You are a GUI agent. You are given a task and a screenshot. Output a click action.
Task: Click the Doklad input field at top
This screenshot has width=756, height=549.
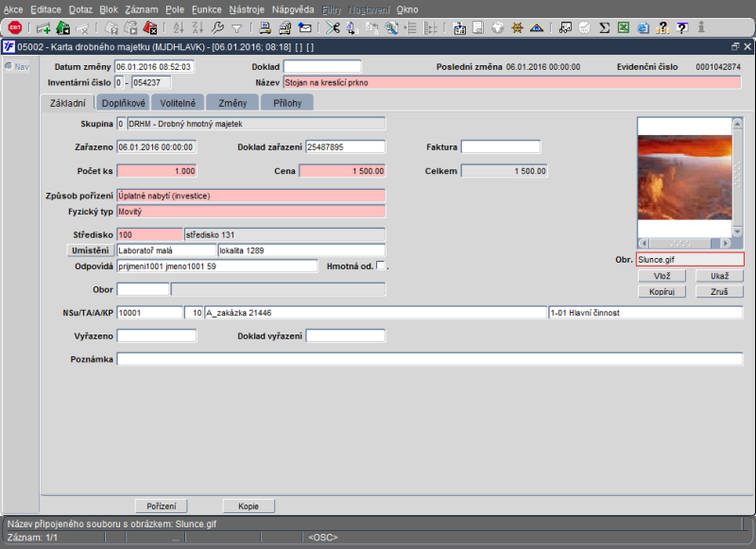tap(322, 66)
